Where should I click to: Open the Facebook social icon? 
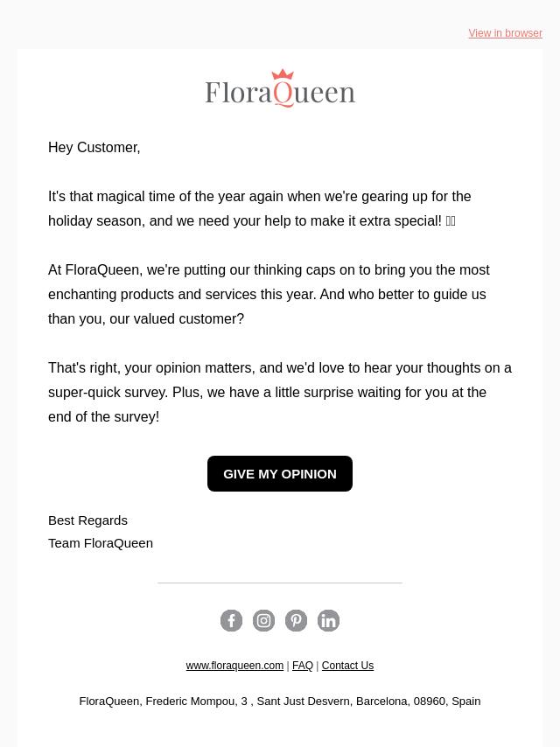pyautogui.click(x=231, y=620)
